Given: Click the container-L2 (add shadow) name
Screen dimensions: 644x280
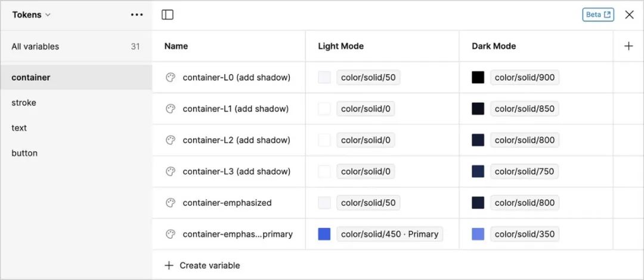Looking at the screenshot, I should click(x=236, y=140).
